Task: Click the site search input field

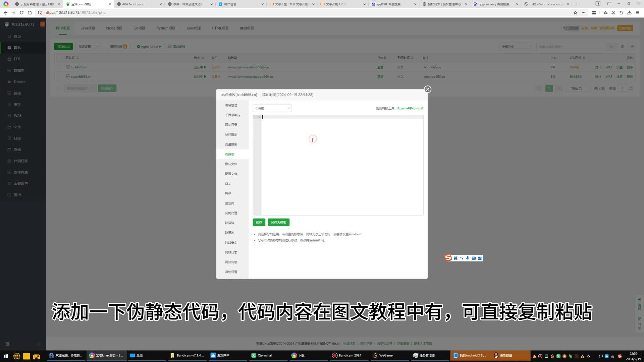Action: [572, 47]
